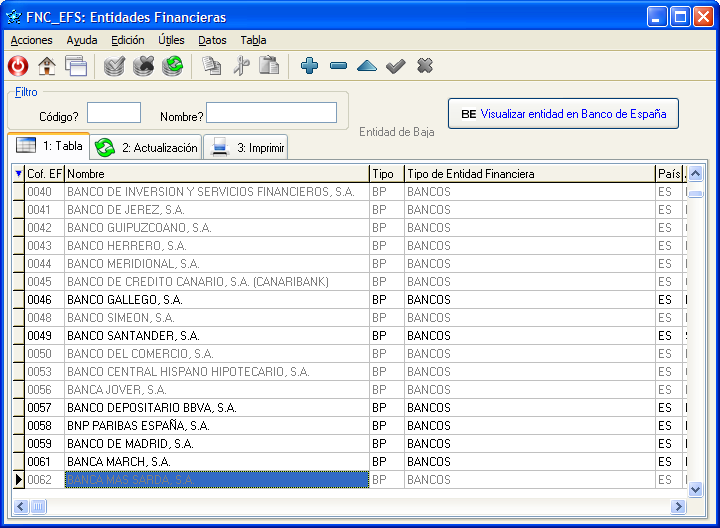Screen dimensions: 720x528
Task: Click the red power exit icon
Action: [x=18, y=66]
